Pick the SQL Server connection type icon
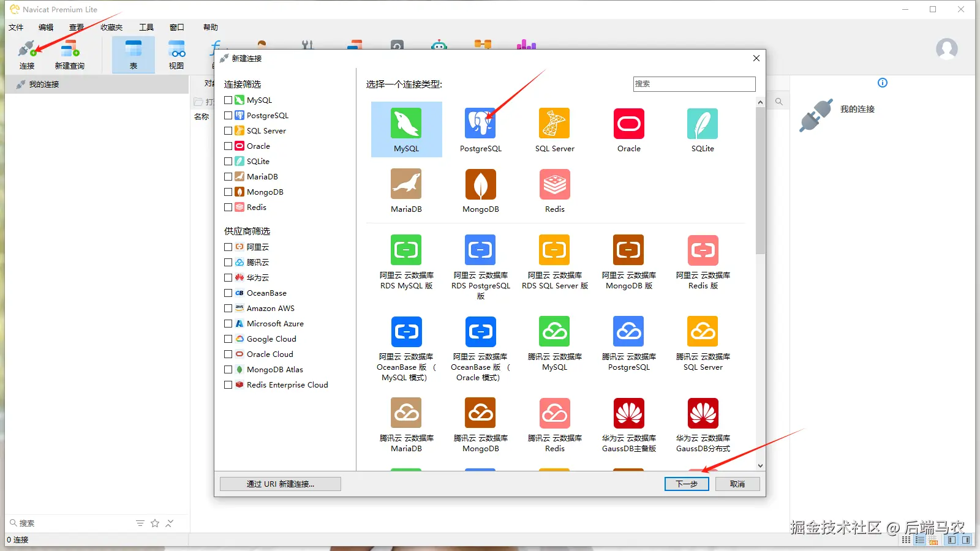980x551 pixels. point(554,123)
